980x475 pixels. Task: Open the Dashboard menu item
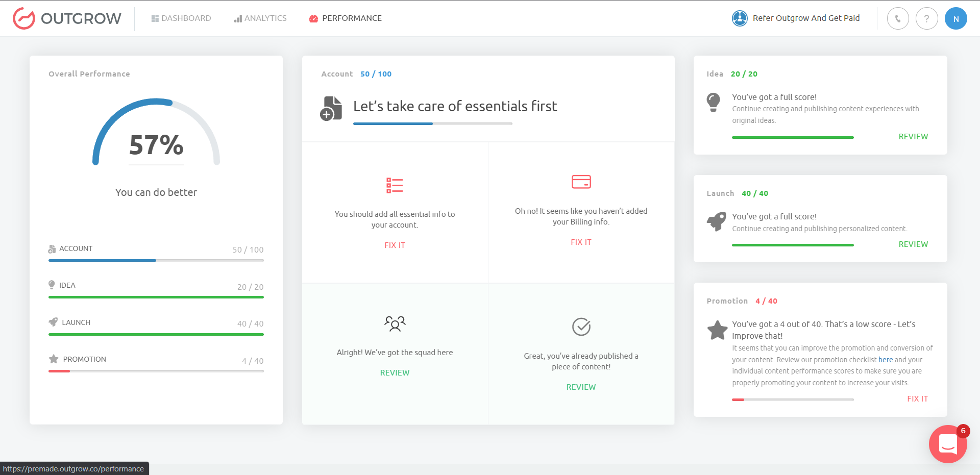tap(181, 18)
